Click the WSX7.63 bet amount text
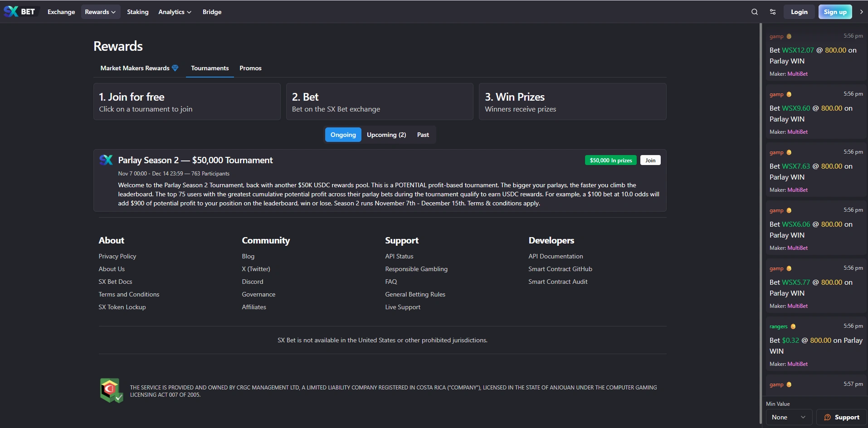Viewport: 868px width, 428px height. pyautogui.click(x=796, y=166)
